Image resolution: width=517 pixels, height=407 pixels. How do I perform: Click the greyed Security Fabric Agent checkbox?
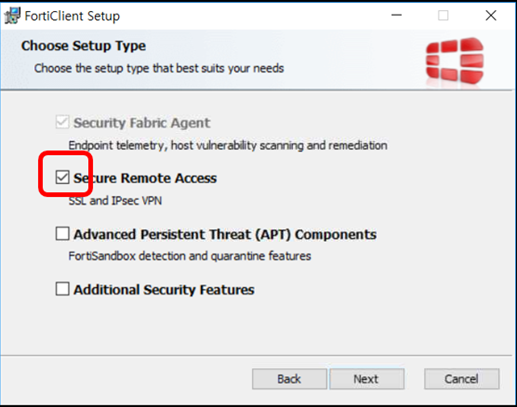click(x=62, y=122)
